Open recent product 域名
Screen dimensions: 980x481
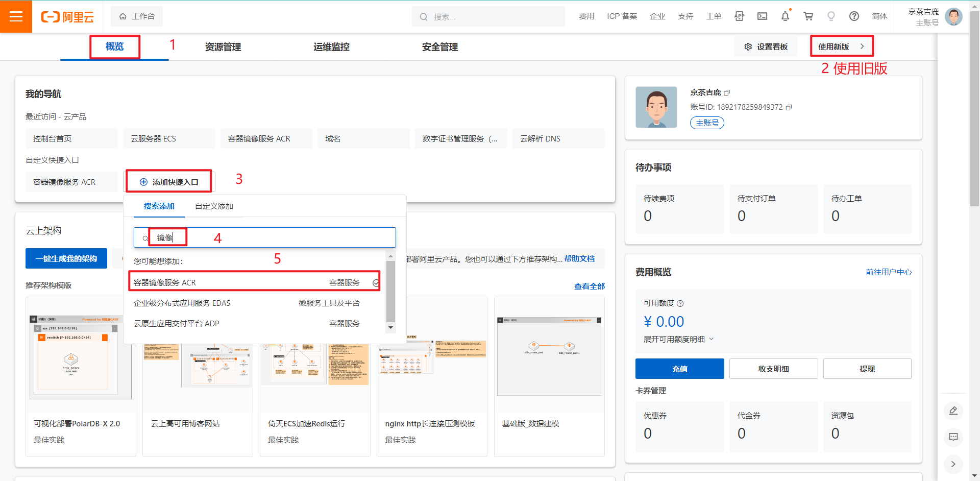tap(363, 138)
